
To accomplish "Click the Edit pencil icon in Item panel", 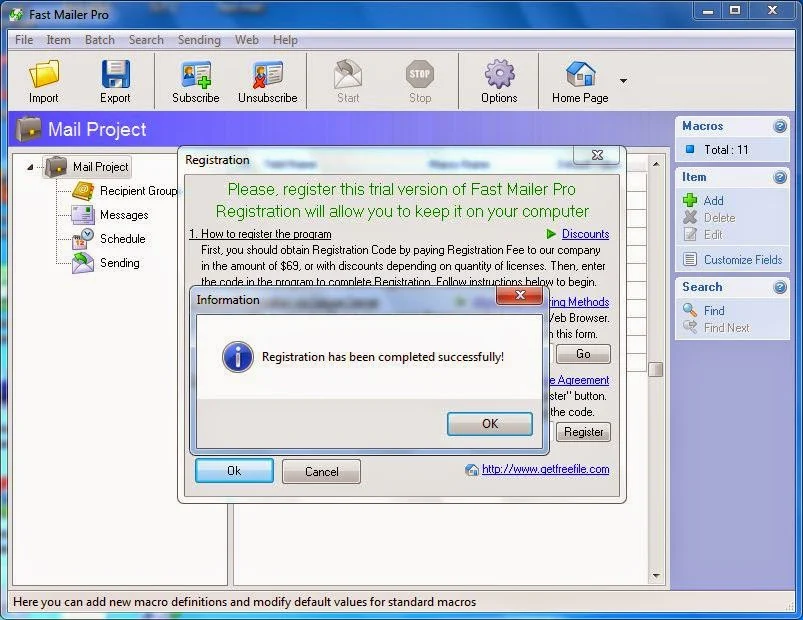I will coord(690,234).
